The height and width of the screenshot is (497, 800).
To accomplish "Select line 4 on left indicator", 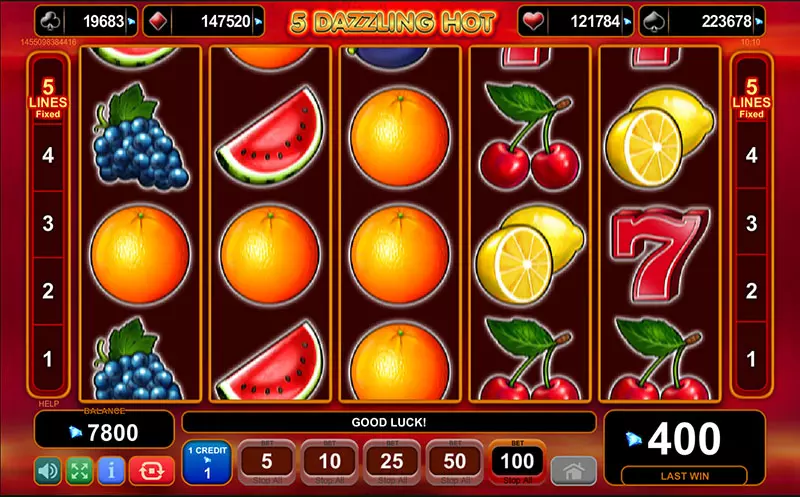I will (48, 155).
